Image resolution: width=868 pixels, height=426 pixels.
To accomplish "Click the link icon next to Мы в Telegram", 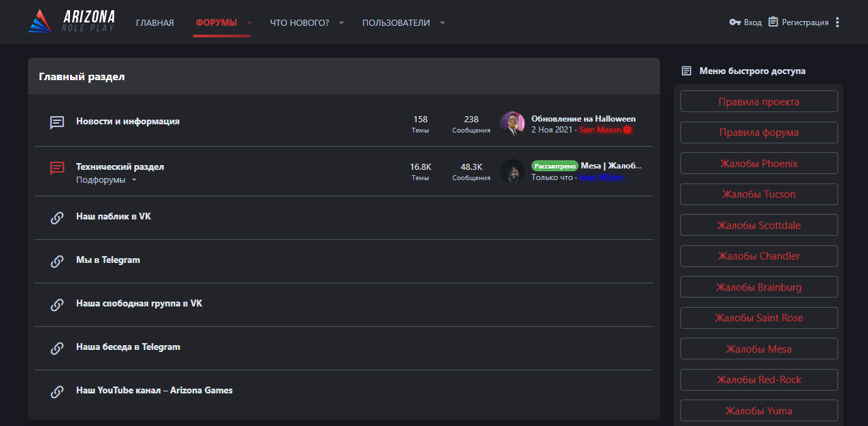I will click(57, 262).
